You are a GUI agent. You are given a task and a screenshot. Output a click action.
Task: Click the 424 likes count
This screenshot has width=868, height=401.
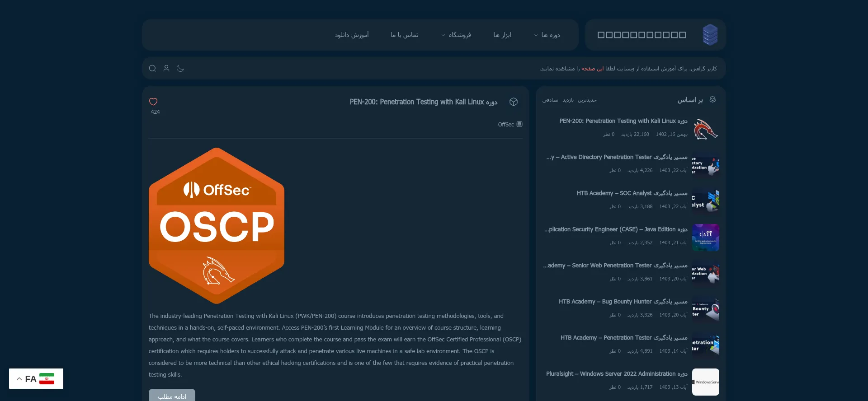[x=155, y=112]
